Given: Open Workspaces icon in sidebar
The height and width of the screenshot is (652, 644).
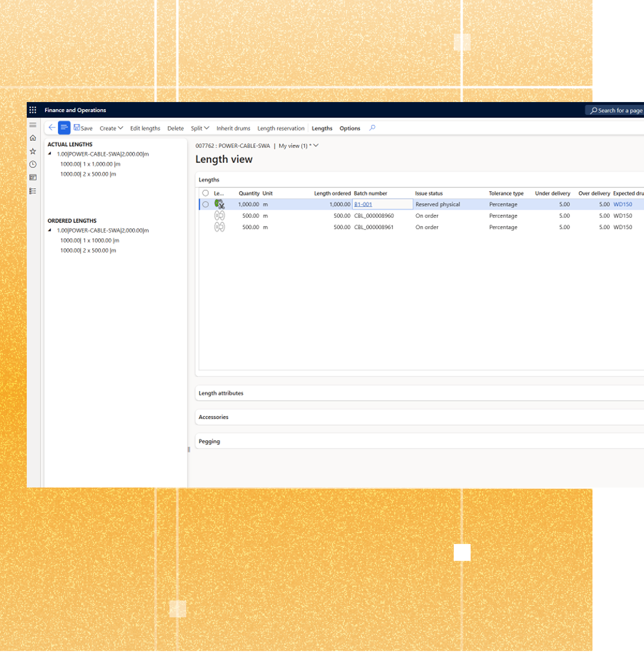Looking at the screenshot, I should 33,177.
